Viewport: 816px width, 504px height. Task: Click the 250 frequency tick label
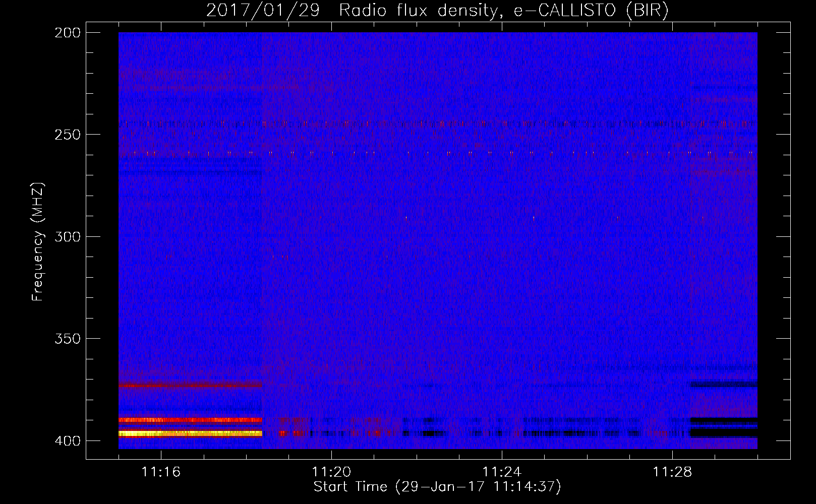(68, 135)
